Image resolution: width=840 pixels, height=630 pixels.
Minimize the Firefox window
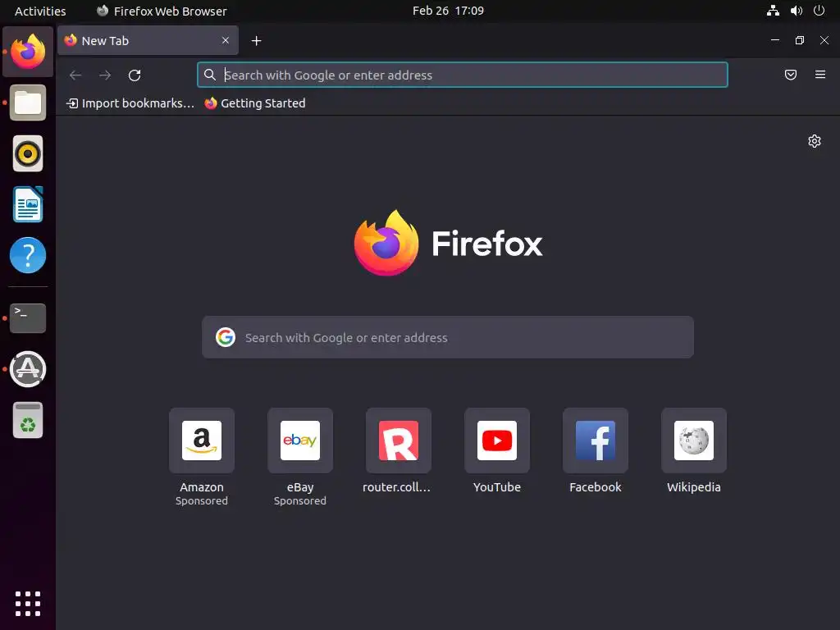coord(774,40)
